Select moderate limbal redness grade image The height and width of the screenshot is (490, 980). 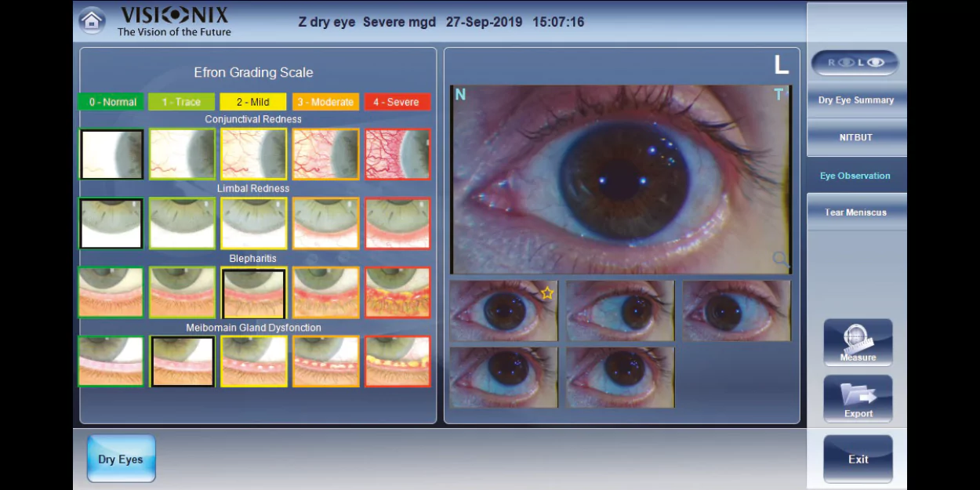(325, 223)
